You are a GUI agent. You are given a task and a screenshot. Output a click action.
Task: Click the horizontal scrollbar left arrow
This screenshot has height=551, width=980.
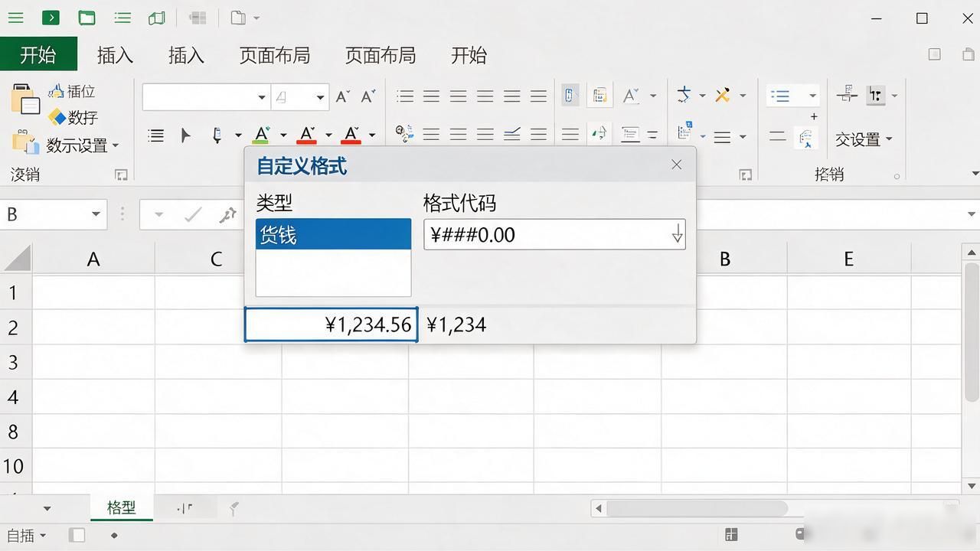pos(599,508)
